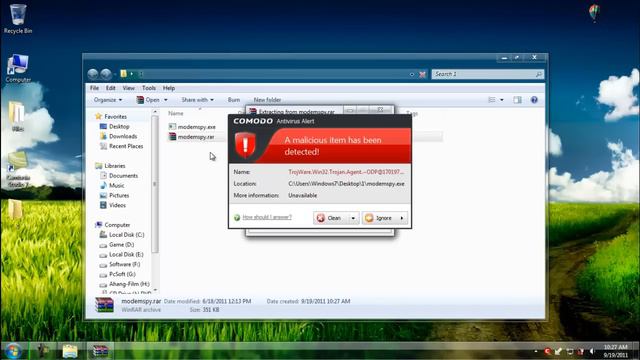The image size is (640, 360).
Task: Select the modemspy.exe file
Action: pyautogui.click(x=192, y=127)
